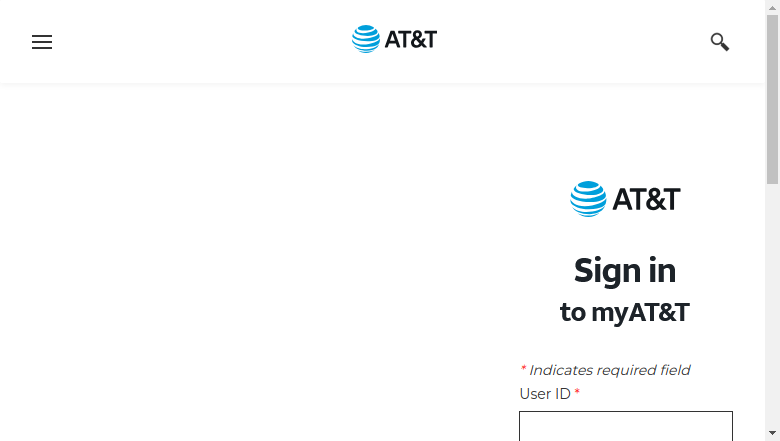
Task: Click the globe logo above Sign in
Action: [x=588, y=199]
